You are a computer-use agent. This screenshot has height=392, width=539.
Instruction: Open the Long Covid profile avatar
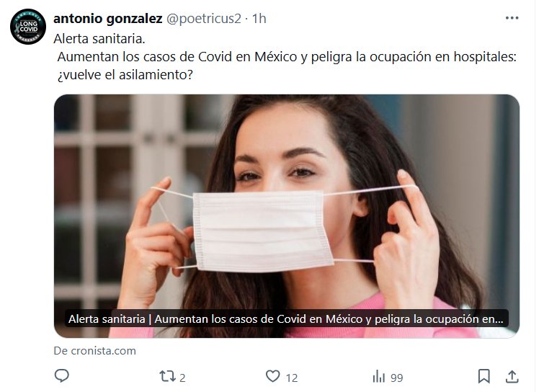(x=28, y=27)
